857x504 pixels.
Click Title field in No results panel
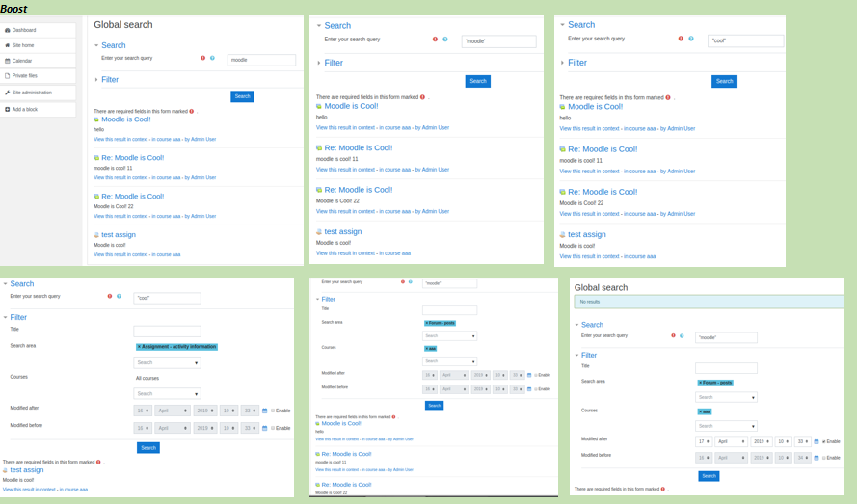pyautogui.click(x=726, y=368)
